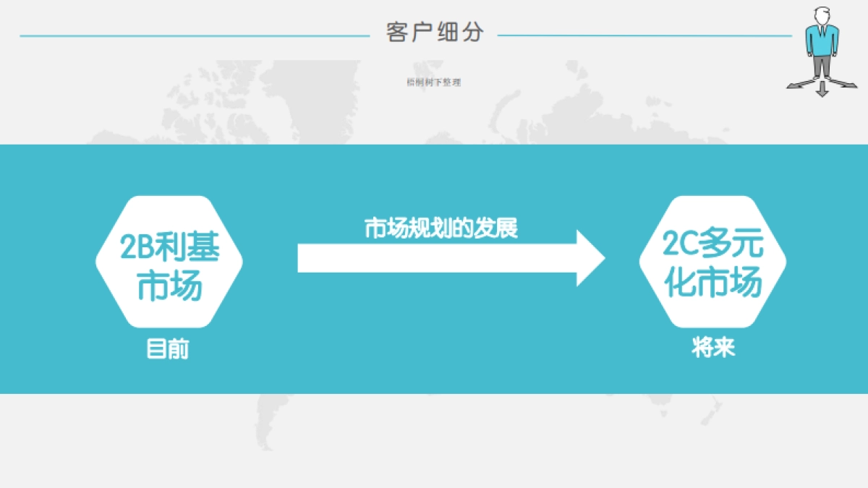The height and width of the screenshot is (488, 868).
Task: Click the downward arrow below the businessman graphic
Action: pyautogui.click(x=822, y=90)
